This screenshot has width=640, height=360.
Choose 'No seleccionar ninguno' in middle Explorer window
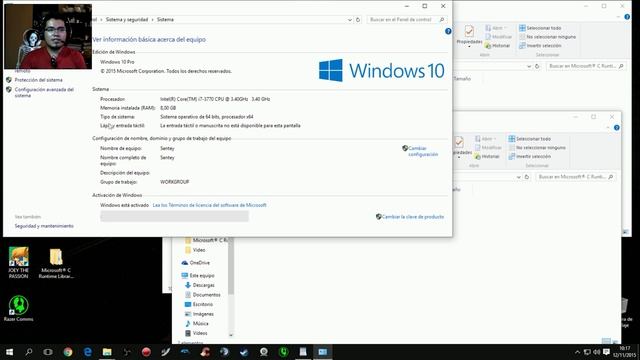(537, 148)
